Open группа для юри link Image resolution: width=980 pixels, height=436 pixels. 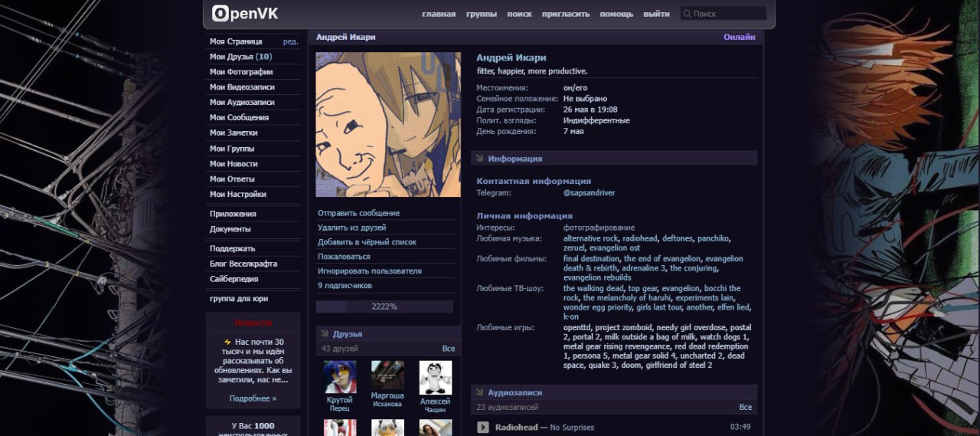pyautogui.click(x=239, y=299)
